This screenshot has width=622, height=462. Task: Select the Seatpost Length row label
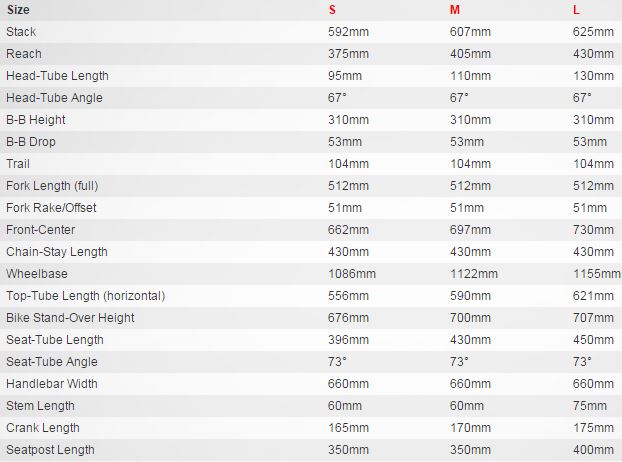tap(50, 450)
